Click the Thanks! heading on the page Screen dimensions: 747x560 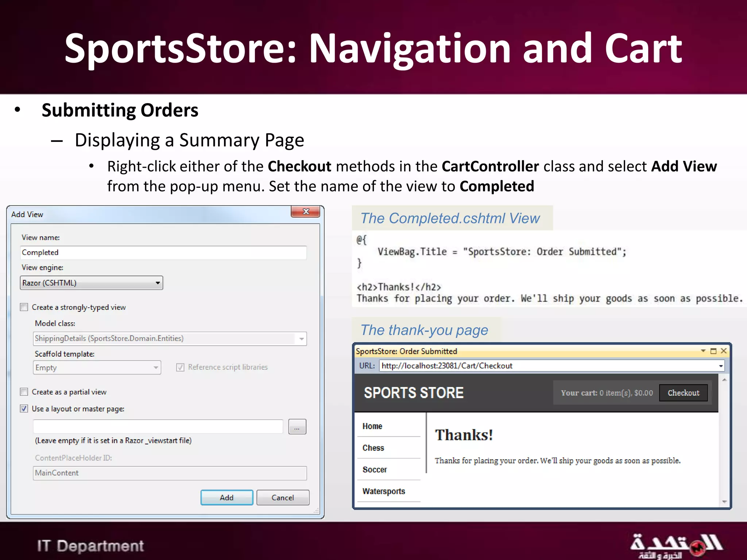coord(464,435)
